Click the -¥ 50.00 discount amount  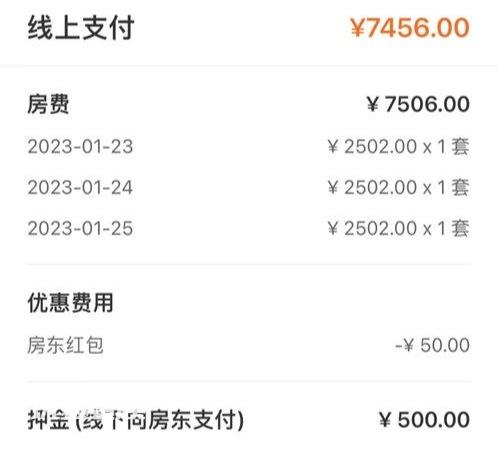click(x=432, y=345)
